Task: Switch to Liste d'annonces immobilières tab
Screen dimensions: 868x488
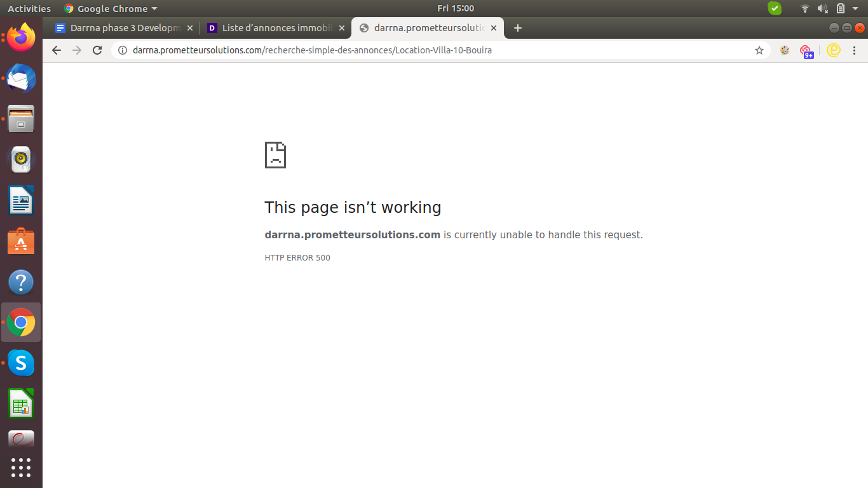Action: point(276,28)
